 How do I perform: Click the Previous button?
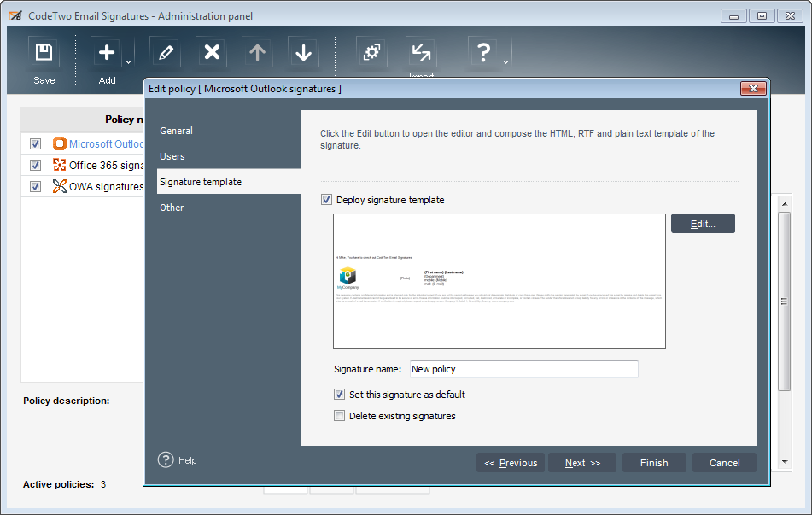[x=511, y=463]
